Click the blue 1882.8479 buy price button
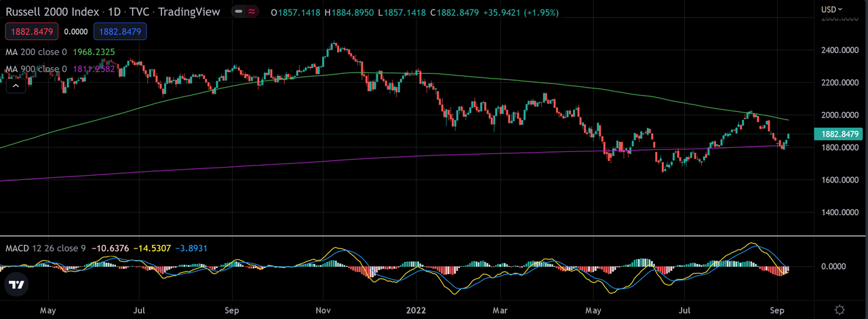The image size is (868, 319). [x=121, y=31]
